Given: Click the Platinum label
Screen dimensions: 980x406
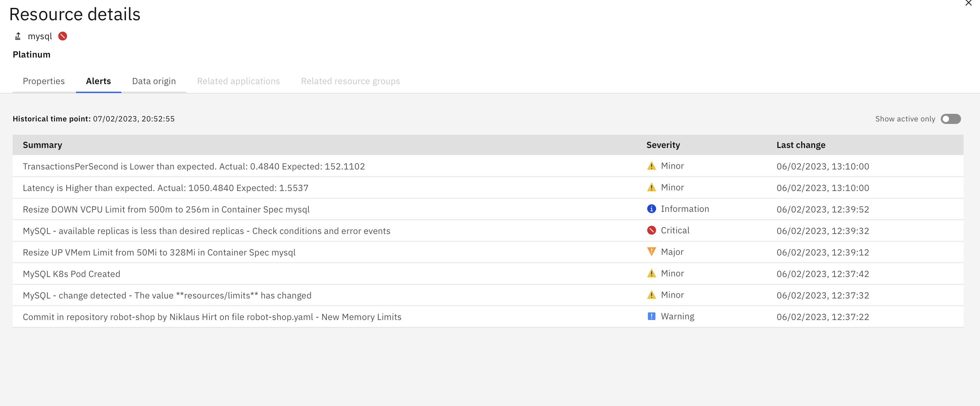Looking at the screenshot, I should point(32,55).
